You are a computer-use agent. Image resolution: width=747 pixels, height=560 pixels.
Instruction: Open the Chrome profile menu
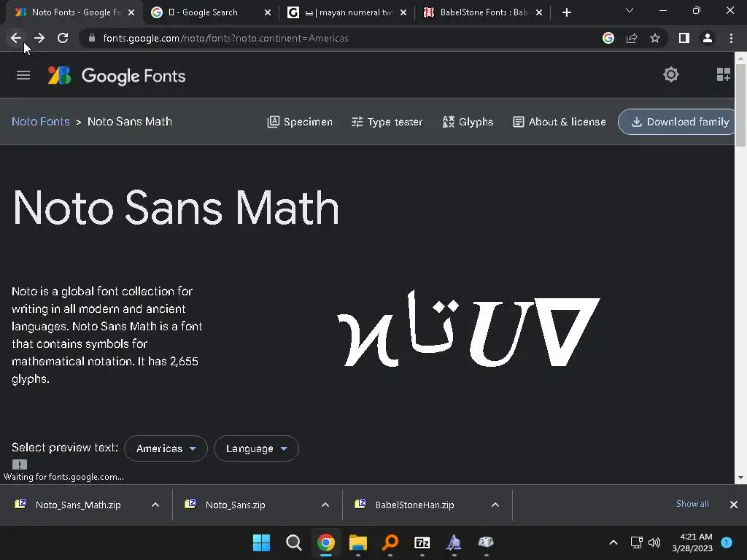tap(708, 38)
